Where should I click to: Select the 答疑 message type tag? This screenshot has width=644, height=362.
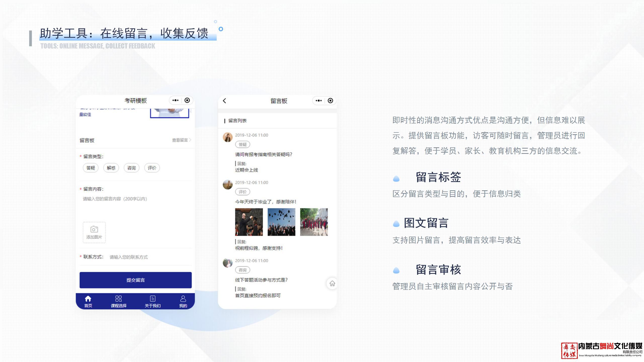(91, 168)
